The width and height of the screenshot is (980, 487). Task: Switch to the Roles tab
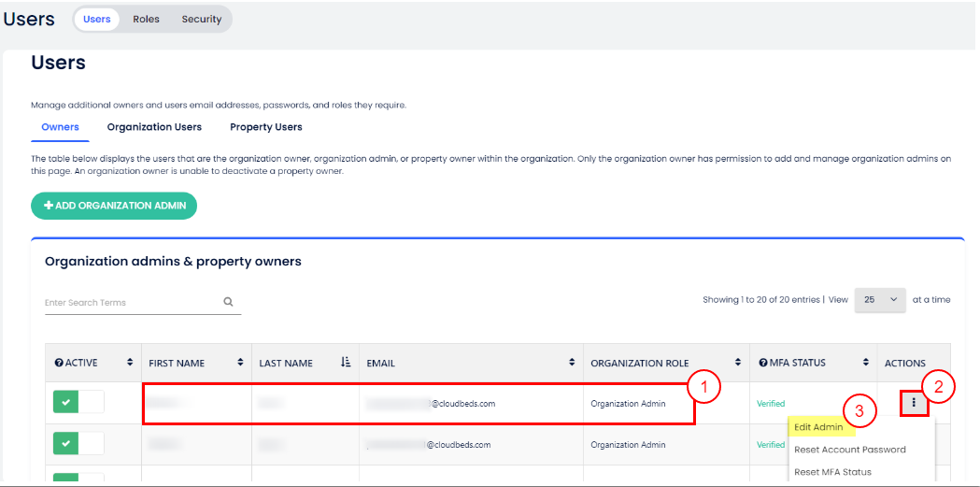[146, 19]
